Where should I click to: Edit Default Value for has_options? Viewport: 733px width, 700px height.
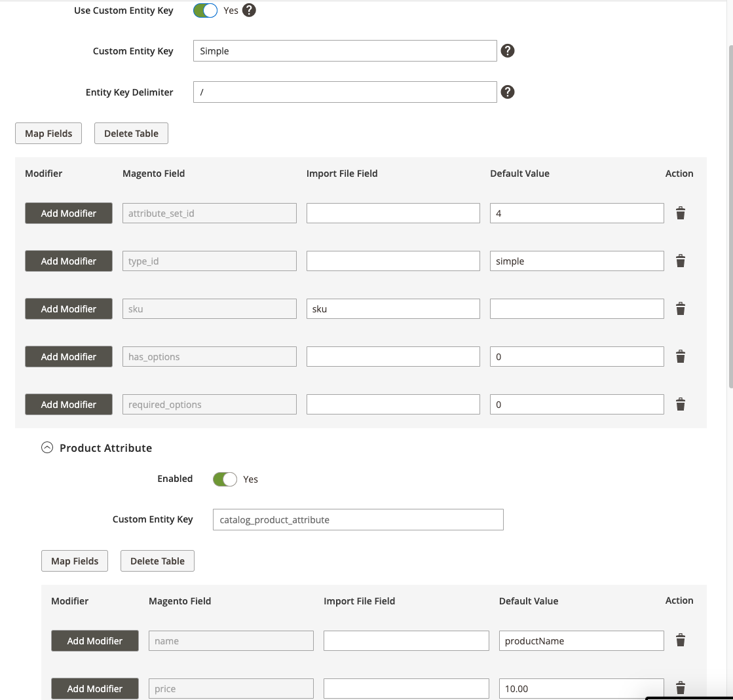(577, 356)
